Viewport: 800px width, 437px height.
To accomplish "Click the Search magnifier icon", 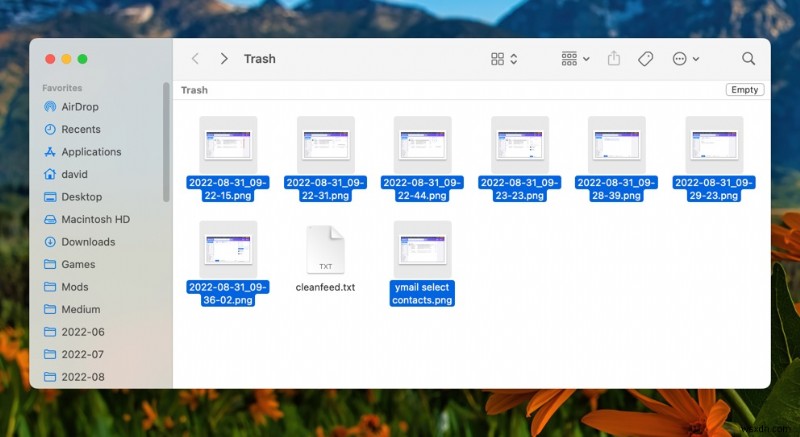I will (748, 59).
